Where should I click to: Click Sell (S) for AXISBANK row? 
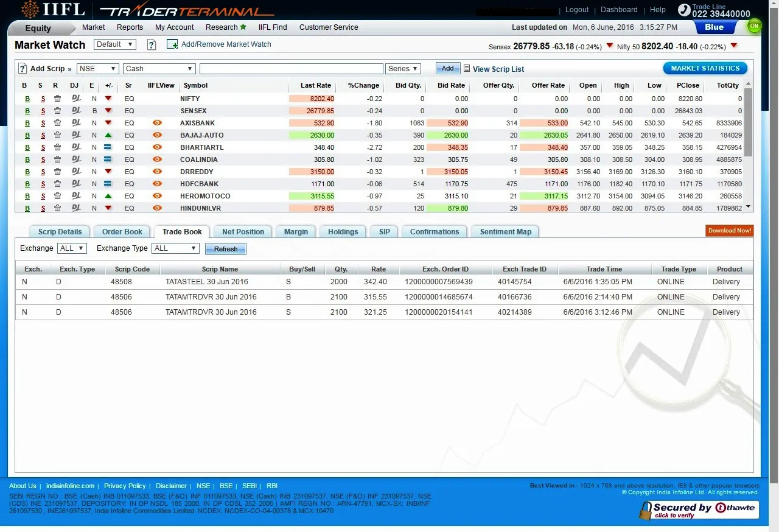pyautogui.click(x=43, y=123)
